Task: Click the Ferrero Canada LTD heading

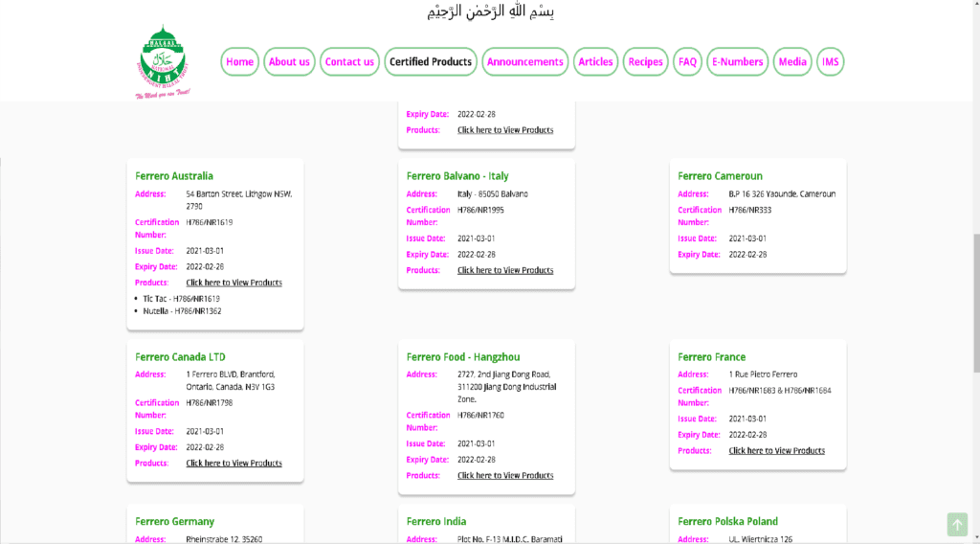Action: click(180, 357)
